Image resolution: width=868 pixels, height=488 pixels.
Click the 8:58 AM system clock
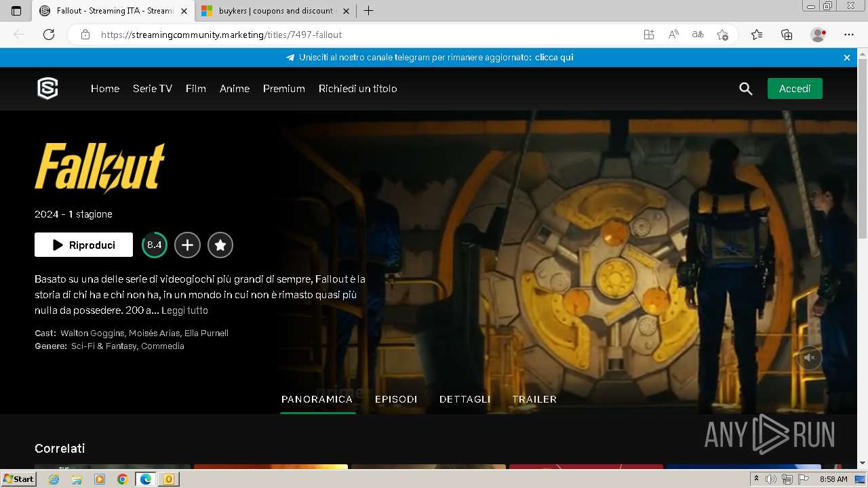pos(833,479)
